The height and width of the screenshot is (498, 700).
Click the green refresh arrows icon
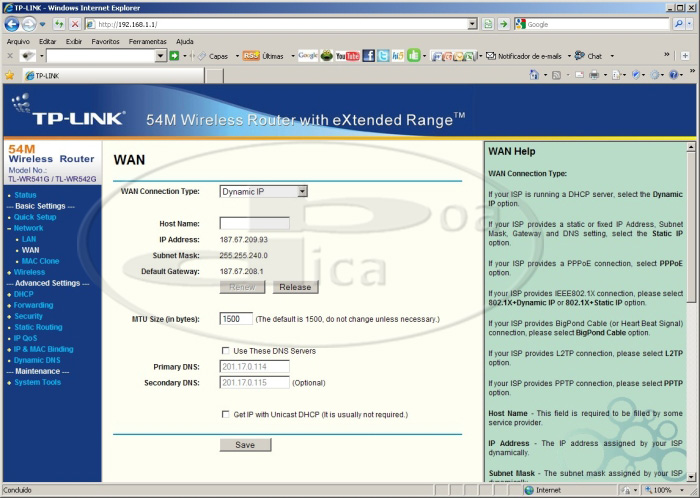(x=59, y=24)
